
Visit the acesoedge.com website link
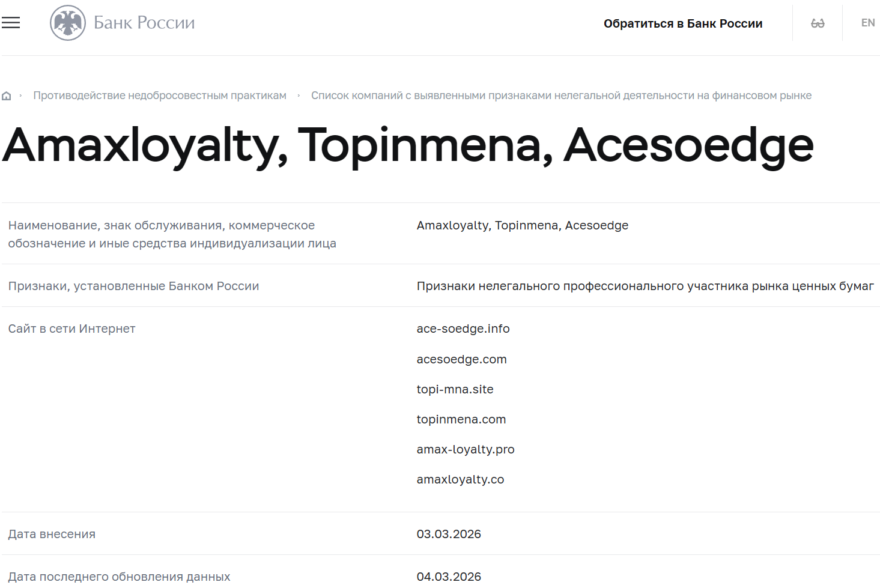[x=461, y=359]
